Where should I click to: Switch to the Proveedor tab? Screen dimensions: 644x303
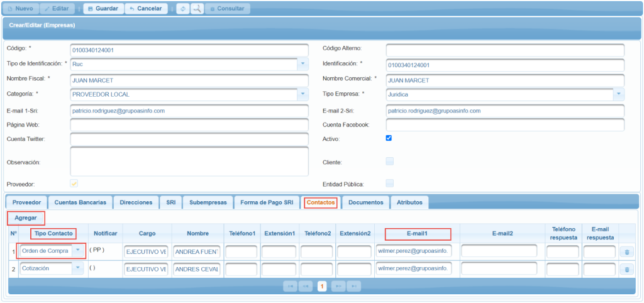tap(26, 202)
